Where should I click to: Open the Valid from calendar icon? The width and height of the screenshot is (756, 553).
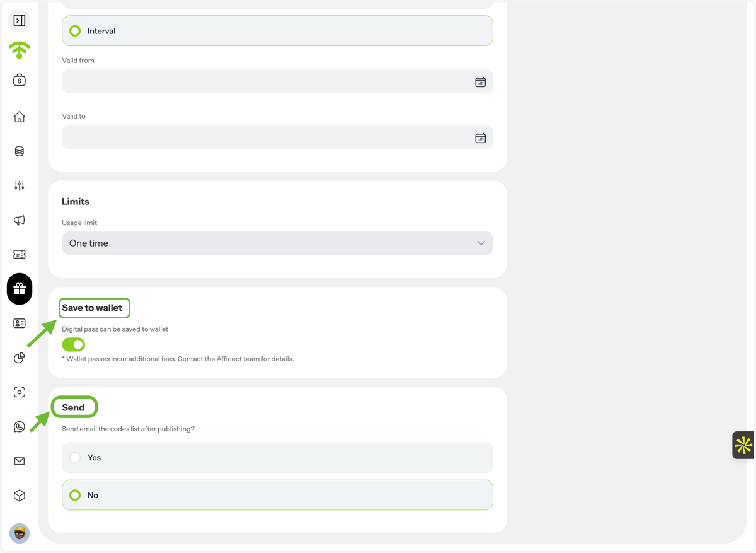pos(480,82)
